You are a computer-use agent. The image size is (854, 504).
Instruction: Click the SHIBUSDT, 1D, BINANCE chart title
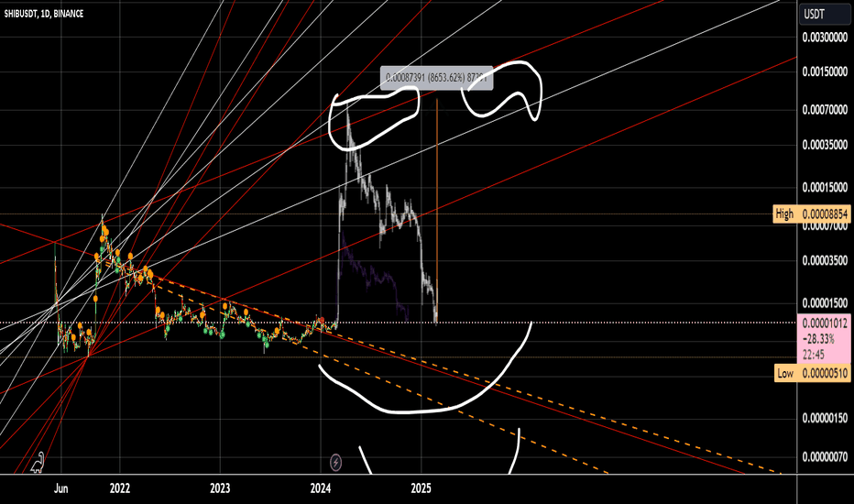click(x=44, y=14)
